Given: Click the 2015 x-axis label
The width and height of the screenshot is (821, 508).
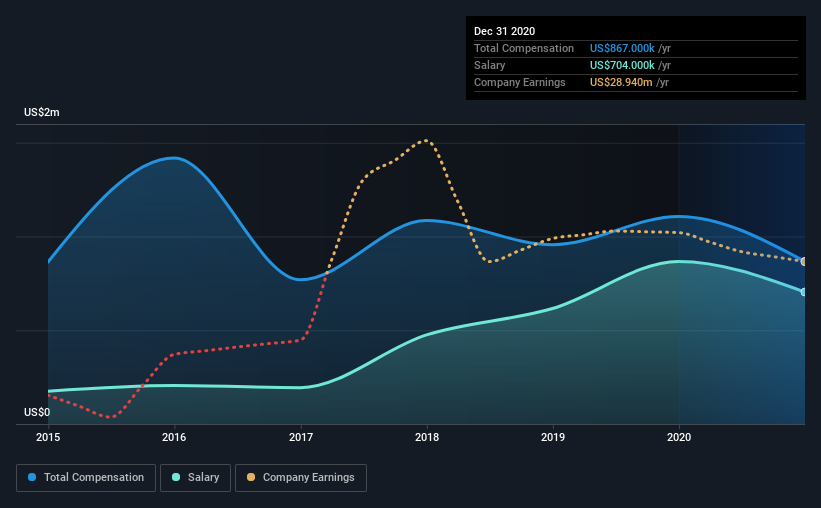Looking at the screenshot, I should [x=48, y=437].
